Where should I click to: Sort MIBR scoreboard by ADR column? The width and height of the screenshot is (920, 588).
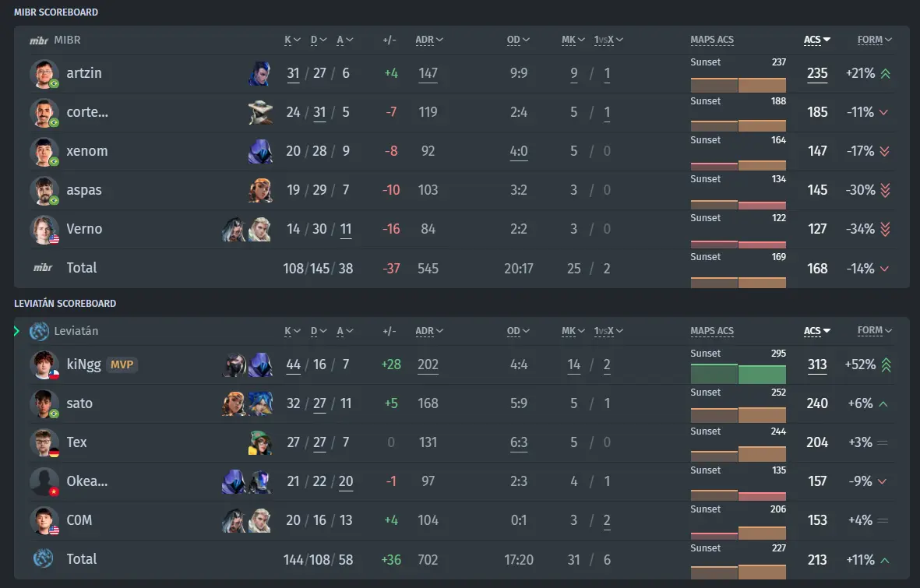pyautogui.click(x=429, y=40)
